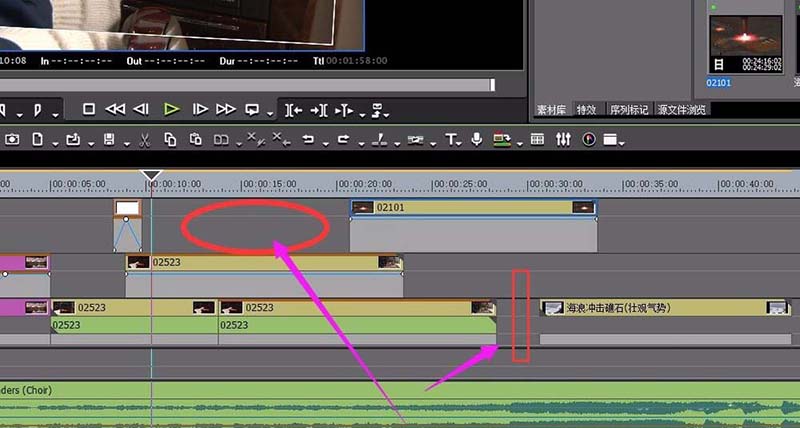The height and width of the screenshot is (428, 800).
Task: Switch to the 素材库 tab
Action: coord(551,110)
